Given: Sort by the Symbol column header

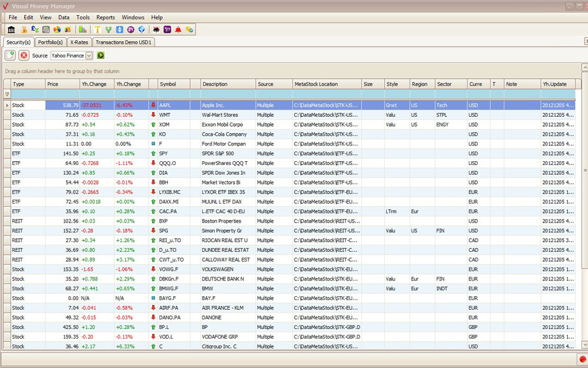Looking at the screenshot, I should click(174, 84).
